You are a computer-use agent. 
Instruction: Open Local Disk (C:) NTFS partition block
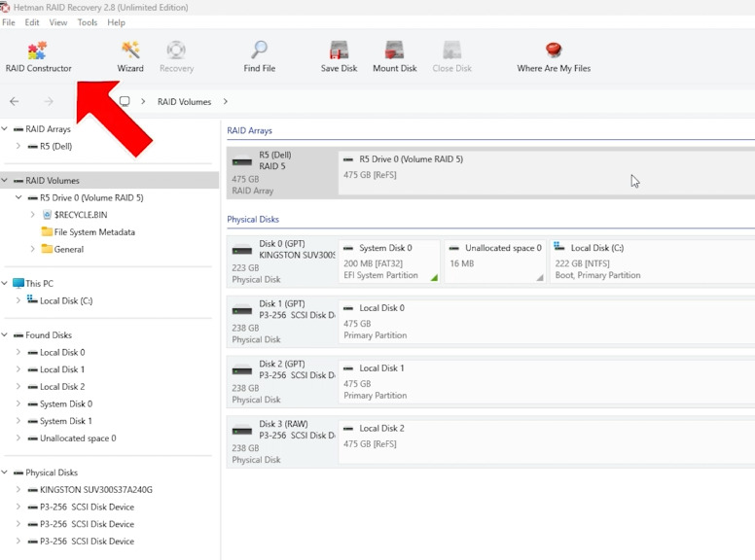[x=653, y=262]
